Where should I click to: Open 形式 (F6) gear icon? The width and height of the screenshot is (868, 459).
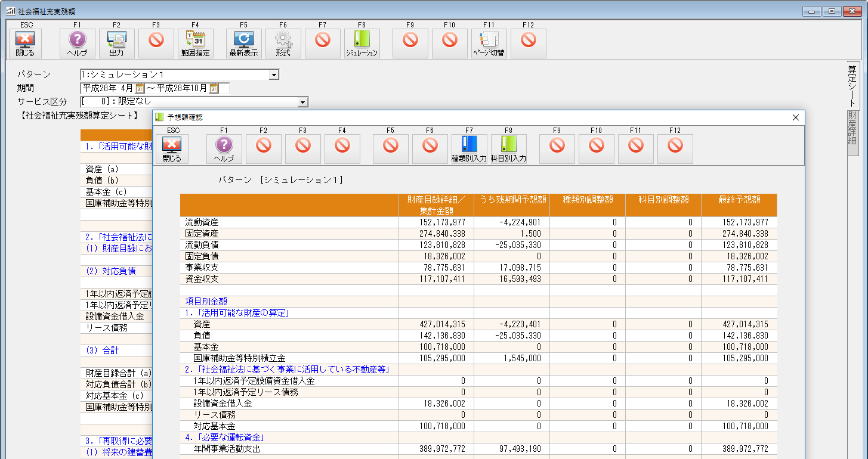pos(283,43)
